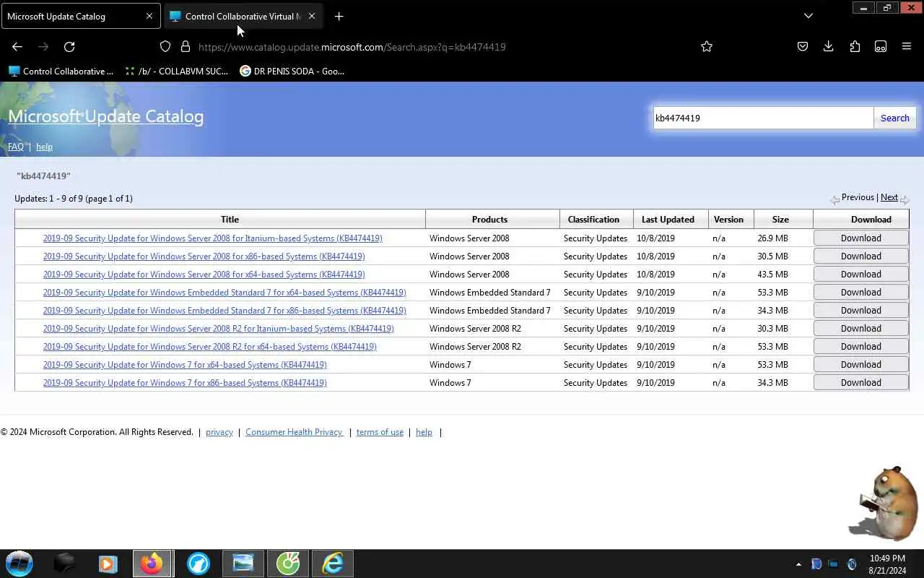Open Server 2008 R2 x64 update link
This screenshot has height=578, width=924.
(x=209, y=347)
